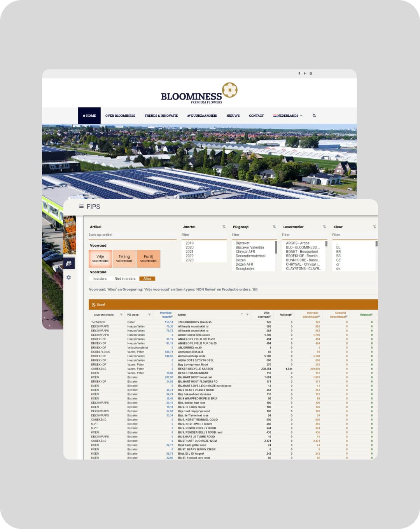
Task: Click the Facebook icon in top bar
Action: (x=299, y=74)
